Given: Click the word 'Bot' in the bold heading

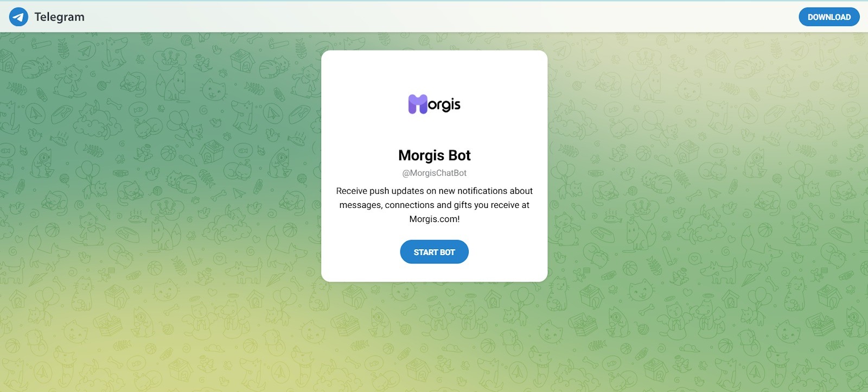Looking at the screenshot, I should point(459,155).
